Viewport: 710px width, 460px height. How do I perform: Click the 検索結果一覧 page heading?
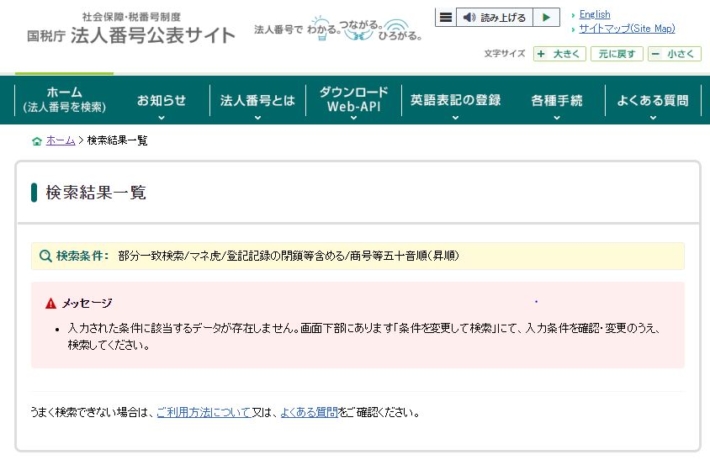pos(96,192)
